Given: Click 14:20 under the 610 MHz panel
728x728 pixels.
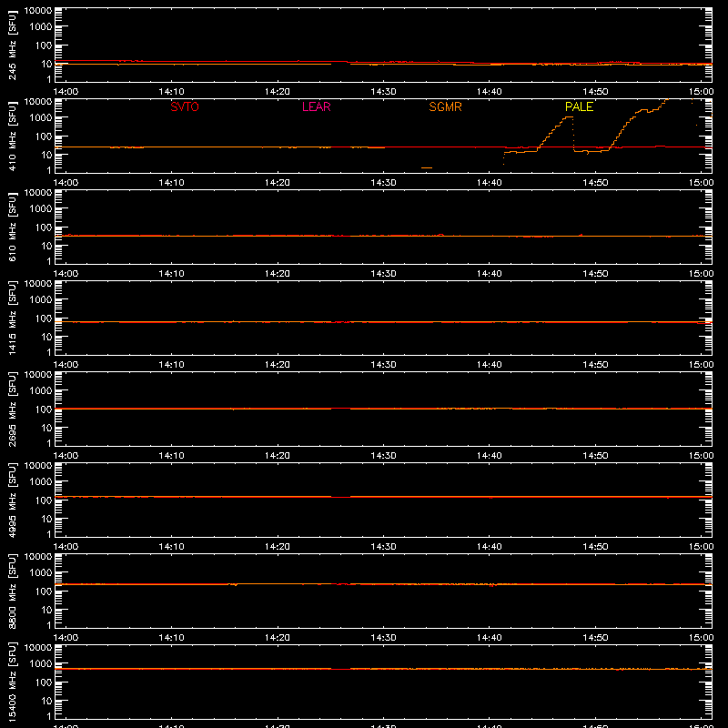Looking at the screenshot, I should click(278, 274).
